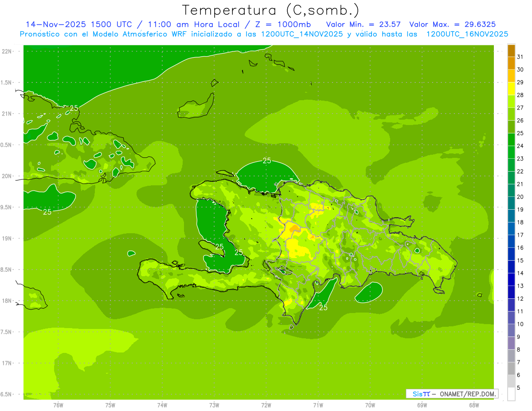Click the color legend value "15"
The image size is (532, 411).
(520, 260)
